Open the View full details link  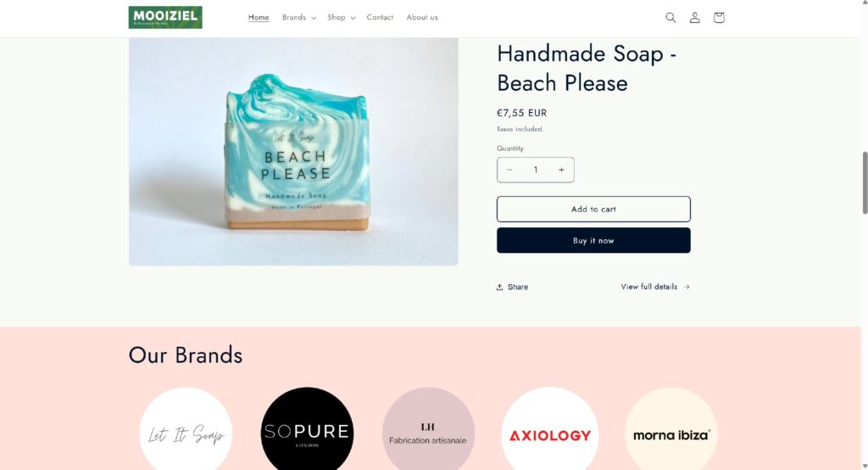click(655, 287)
